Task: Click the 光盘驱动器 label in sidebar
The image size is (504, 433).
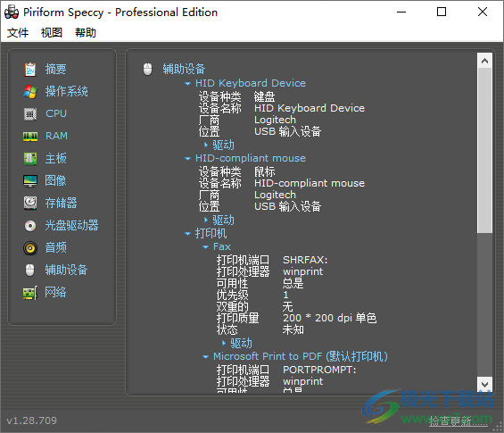Action: (71, 225)
